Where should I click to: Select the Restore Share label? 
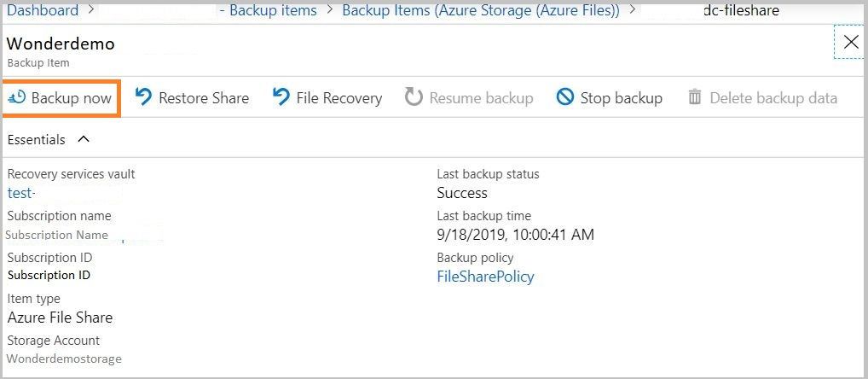(204, 98)
